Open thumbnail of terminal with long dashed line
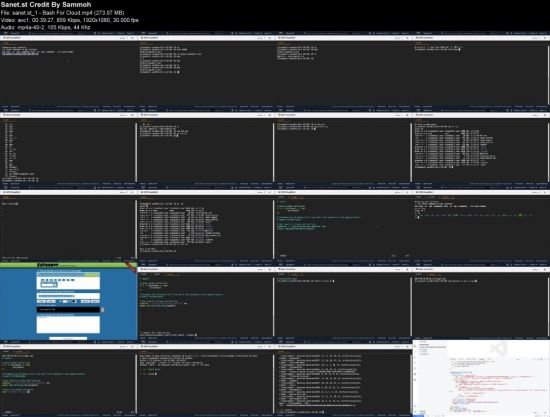This screenshot has width=550, height=417. (x=481, y=226)
